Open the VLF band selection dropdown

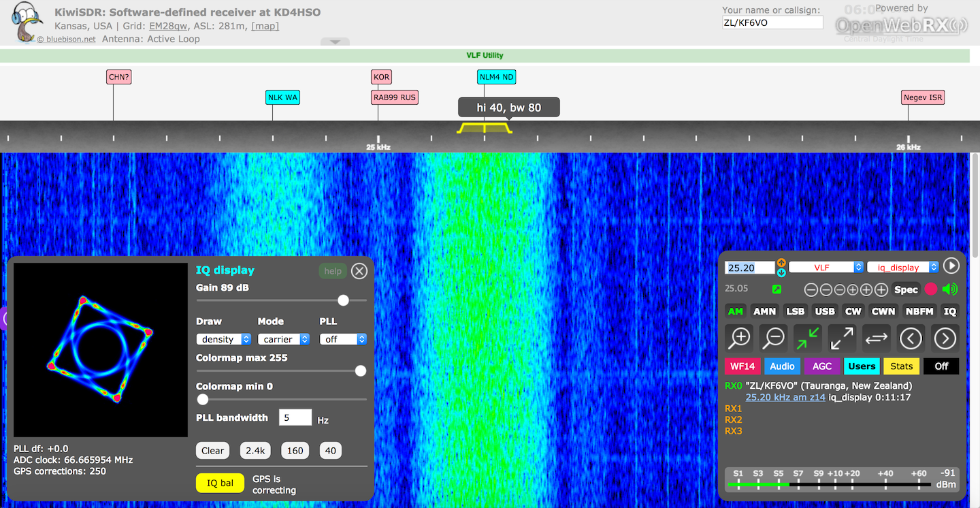[x=826, y=268]
